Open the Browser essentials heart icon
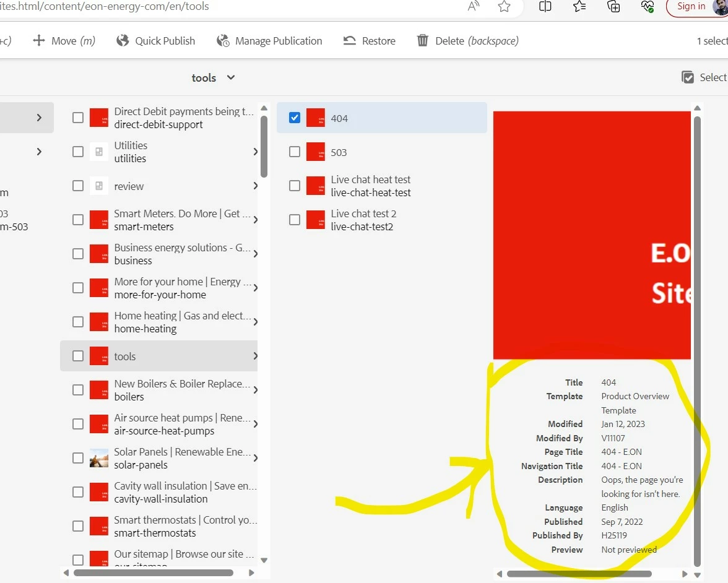728x583 pixels. click(x=648, y=6)
